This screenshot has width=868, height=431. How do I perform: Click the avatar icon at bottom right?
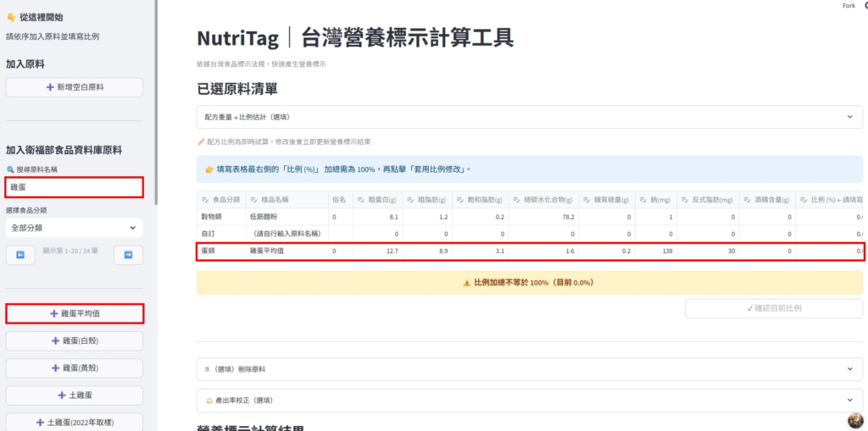click(855, 420)
